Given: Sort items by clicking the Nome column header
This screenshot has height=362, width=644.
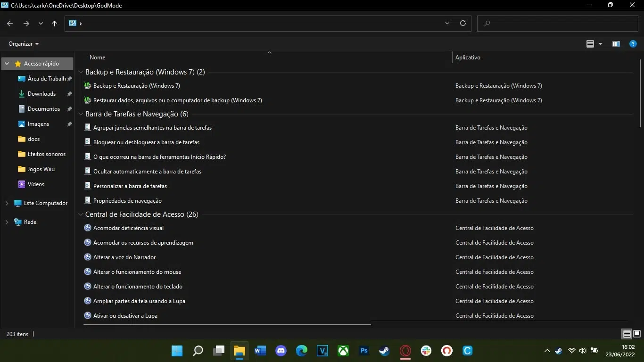Looking at the screenshot, I should [97, 57].
